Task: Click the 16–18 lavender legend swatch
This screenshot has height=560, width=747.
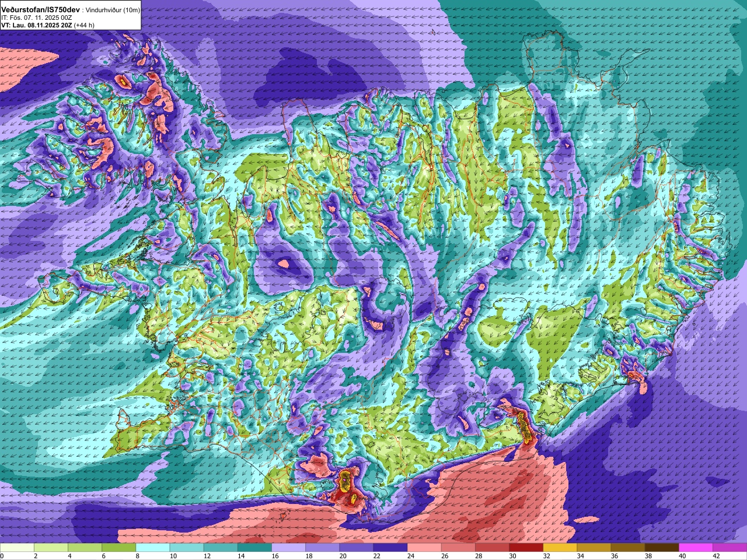Action: [x=288, y=548]
